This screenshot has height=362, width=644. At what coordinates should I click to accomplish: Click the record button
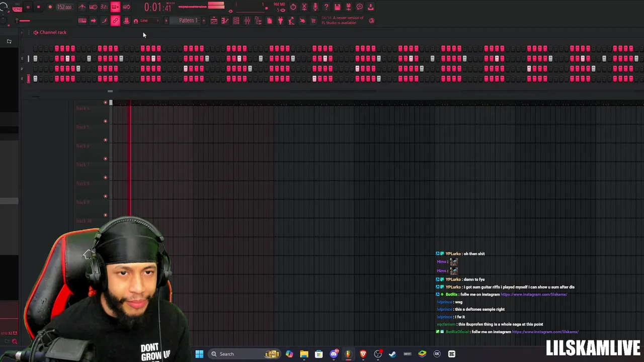tap(50, 7)
